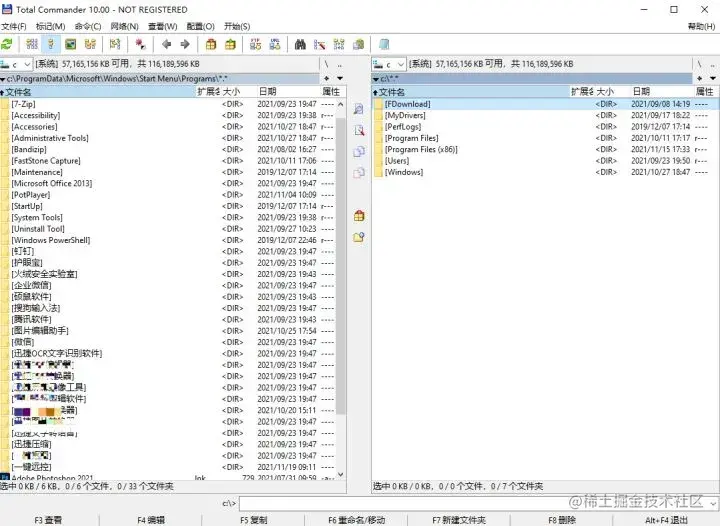The height and width of the screenshot is (526, 720).
Task: Click the F3 查看 button
Action: [x=48, y=520]
